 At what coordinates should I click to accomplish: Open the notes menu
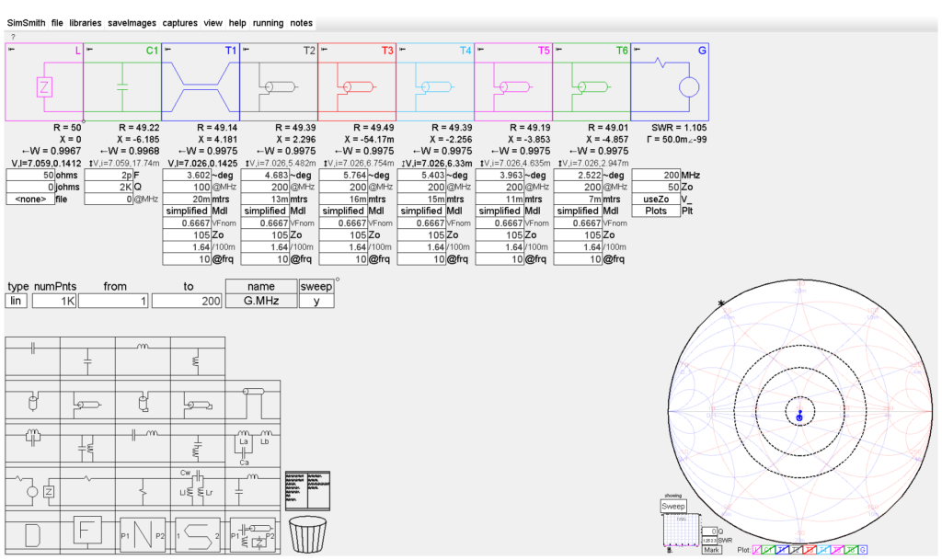coord(301,23)
